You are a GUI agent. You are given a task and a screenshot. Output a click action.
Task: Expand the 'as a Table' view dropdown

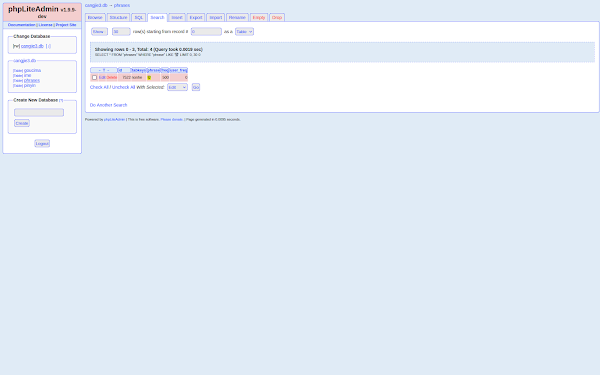click(x=244, y=32)
